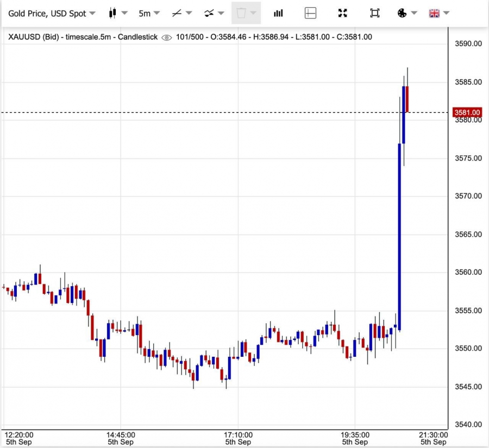This screenshot has height=448, width=489.
Task: Select the line drawing tool icon
Action: (177, 13)
